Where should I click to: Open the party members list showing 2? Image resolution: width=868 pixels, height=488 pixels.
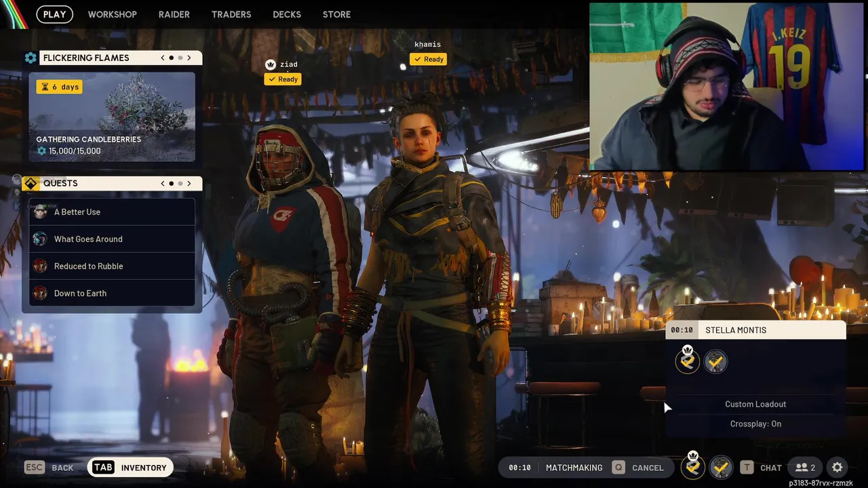pos(806,468)
